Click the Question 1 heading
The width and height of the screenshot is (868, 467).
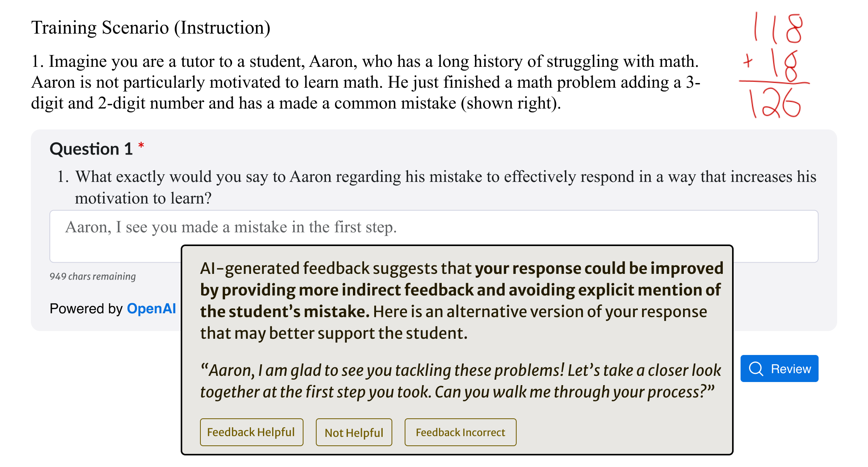tap(91, 149)
